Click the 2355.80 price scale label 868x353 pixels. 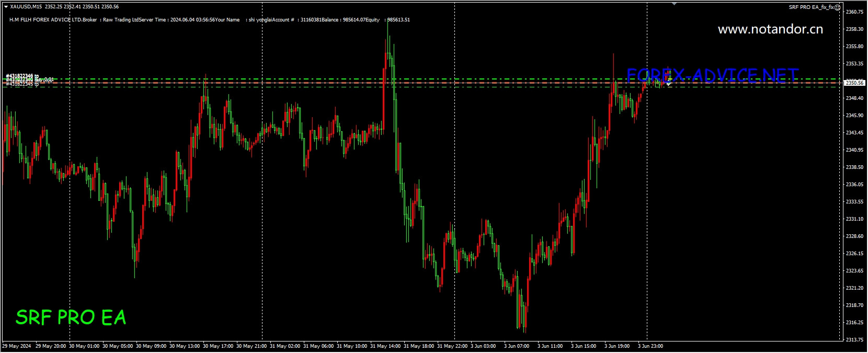[x=854, y=46]
